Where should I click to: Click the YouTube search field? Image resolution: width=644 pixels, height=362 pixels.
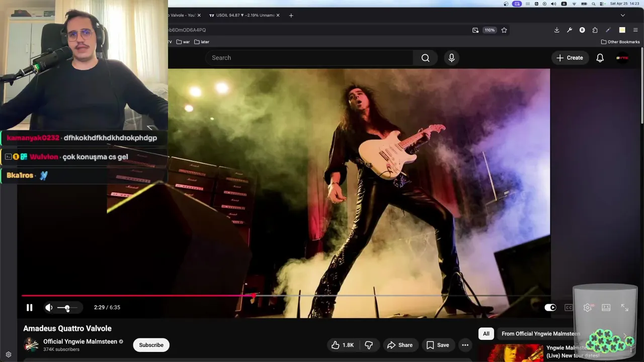[x=309, y=58]
